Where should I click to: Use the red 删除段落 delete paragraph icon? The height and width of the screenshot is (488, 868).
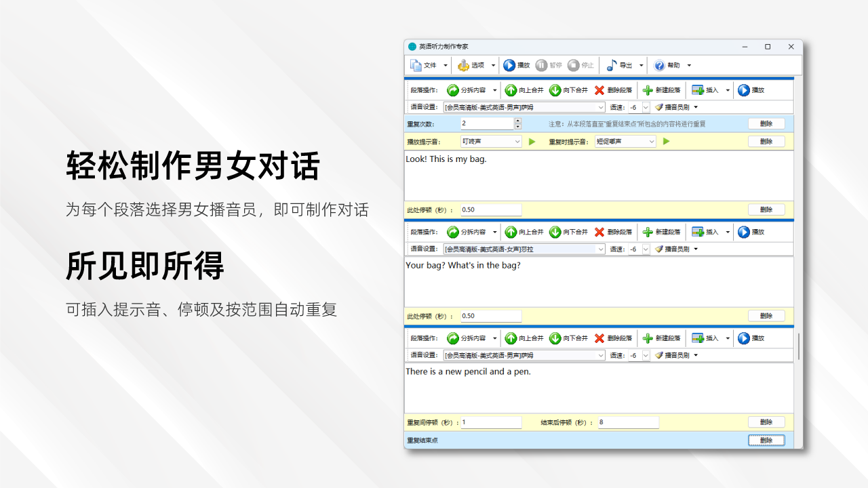[598, 91]
